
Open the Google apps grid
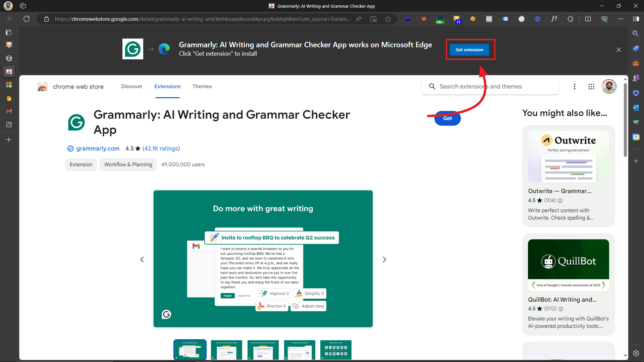[591, 86]
